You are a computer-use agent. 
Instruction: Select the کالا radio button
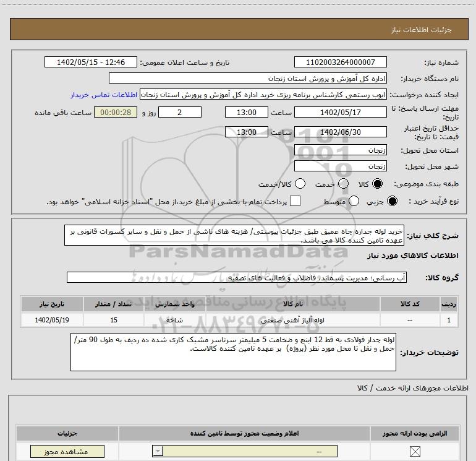point(377,184)
